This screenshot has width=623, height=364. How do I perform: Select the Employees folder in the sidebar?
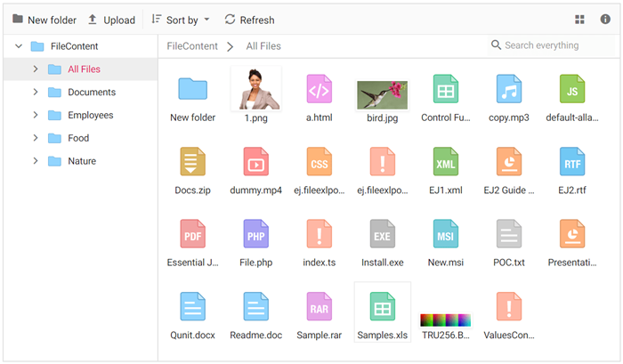click(x=90, y=115)
